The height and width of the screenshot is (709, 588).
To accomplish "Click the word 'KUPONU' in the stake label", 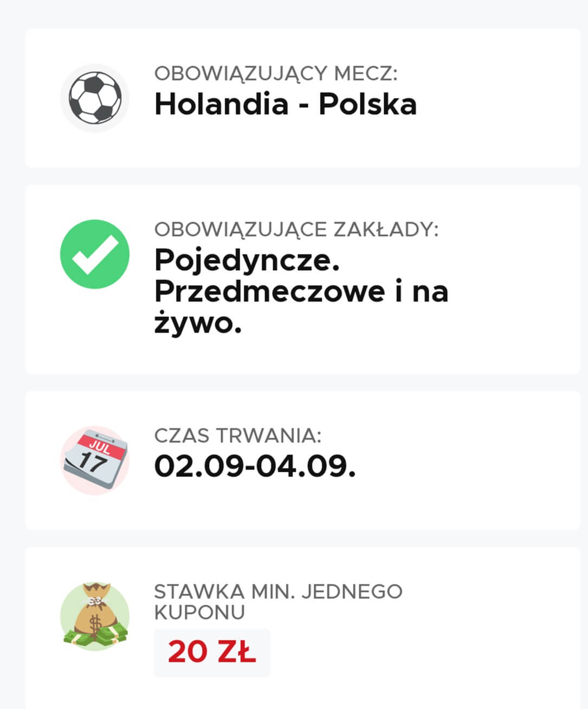I will [199, 613].
